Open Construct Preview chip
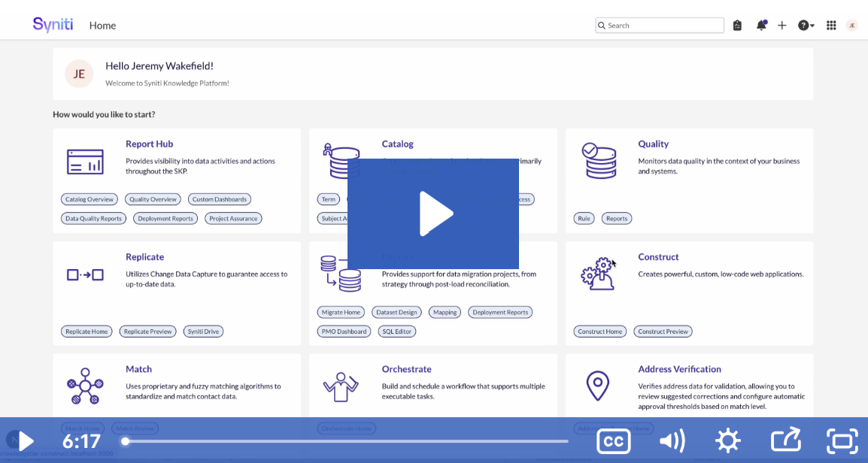 [663, 331]
